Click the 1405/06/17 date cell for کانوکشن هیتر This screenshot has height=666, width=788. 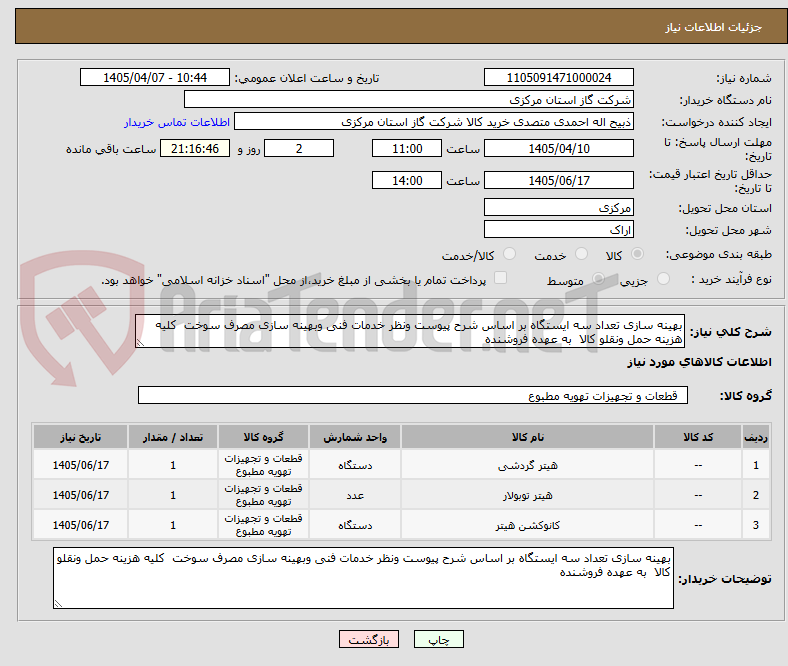[x=80, y=525]
